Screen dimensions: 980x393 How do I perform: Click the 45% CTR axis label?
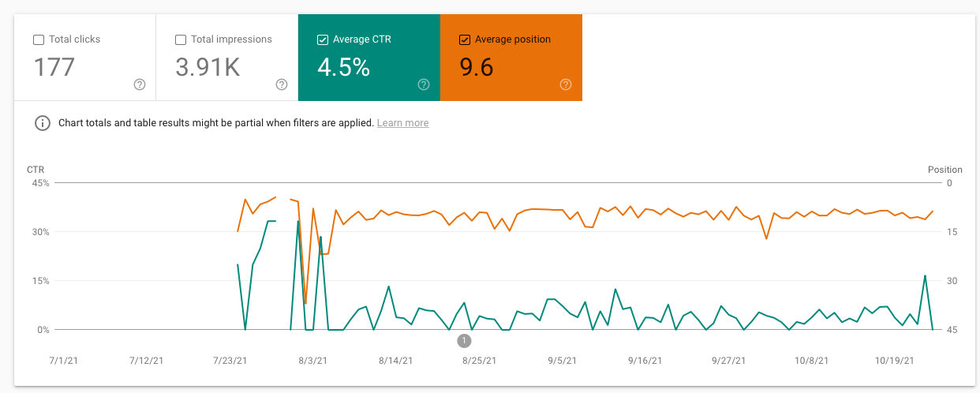(x=40, y=183)
